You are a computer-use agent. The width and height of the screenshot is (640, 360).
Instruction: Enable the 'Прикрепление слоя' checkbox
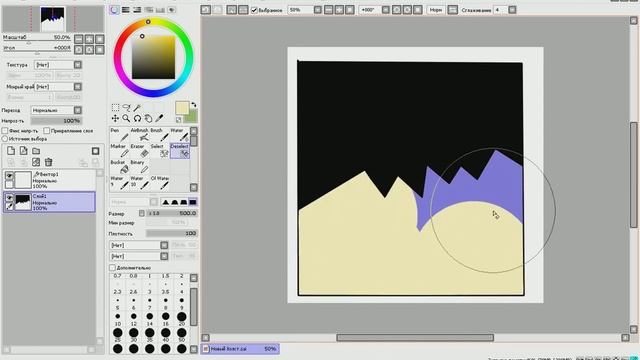[47, 131]
